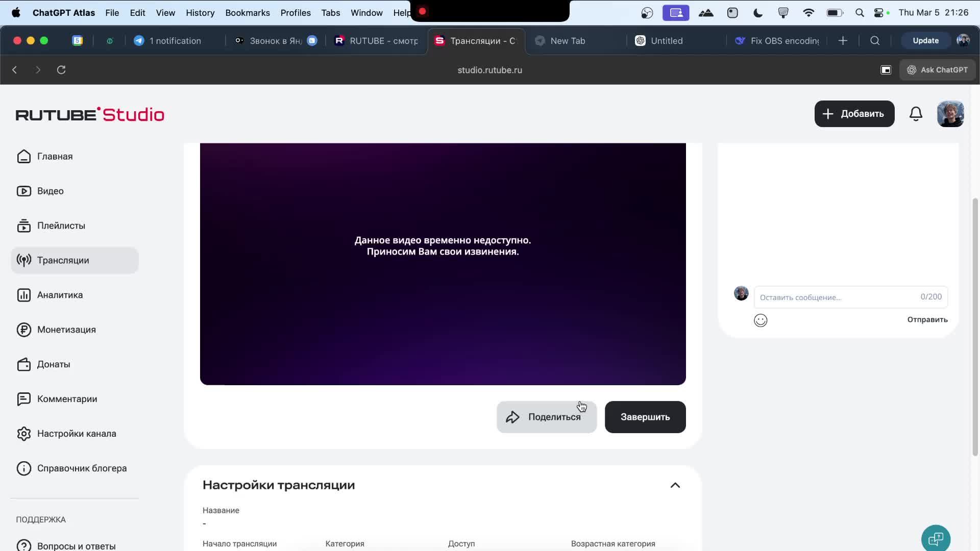Click the notifications bell icon
The image size is (980, 551).
pos(916,114)
